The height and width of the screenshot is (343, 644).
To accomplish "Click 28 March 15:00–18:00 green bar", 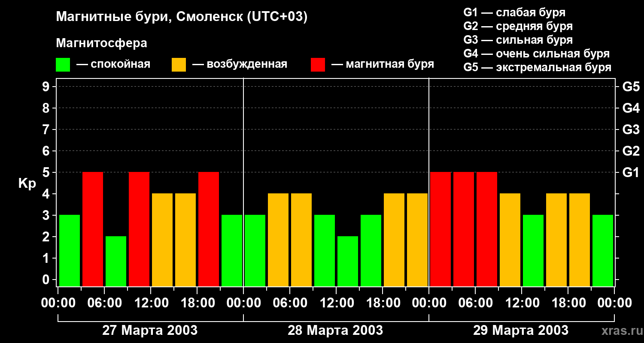I will [371, 250].
